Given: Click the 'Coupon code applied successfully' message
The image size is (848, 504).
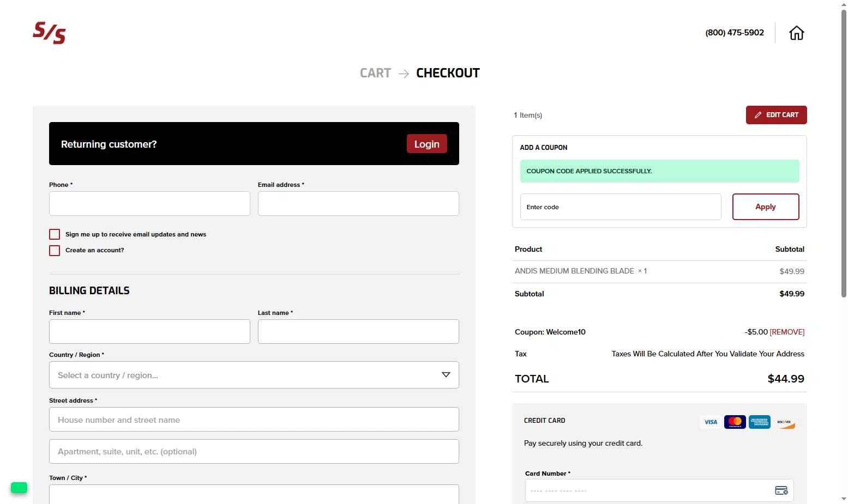Looking at the screenshot, I should coord(660,171).
